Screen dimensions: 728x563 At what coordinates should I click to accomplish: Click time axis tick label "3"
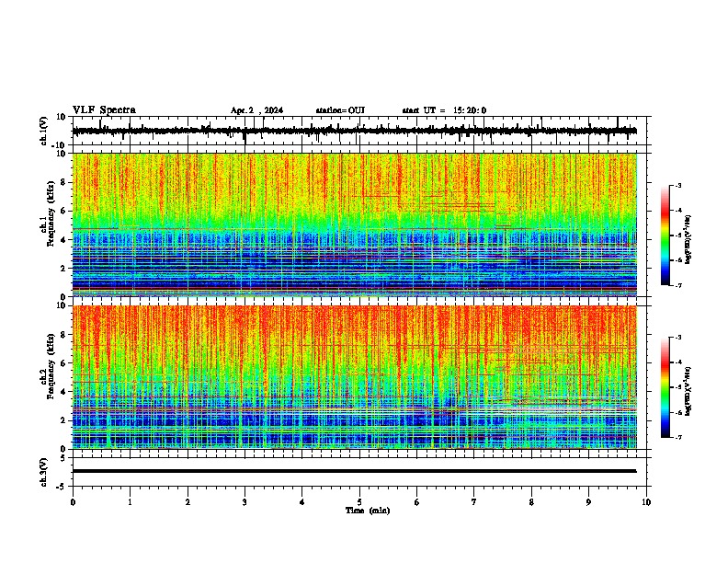pos(245,502)
